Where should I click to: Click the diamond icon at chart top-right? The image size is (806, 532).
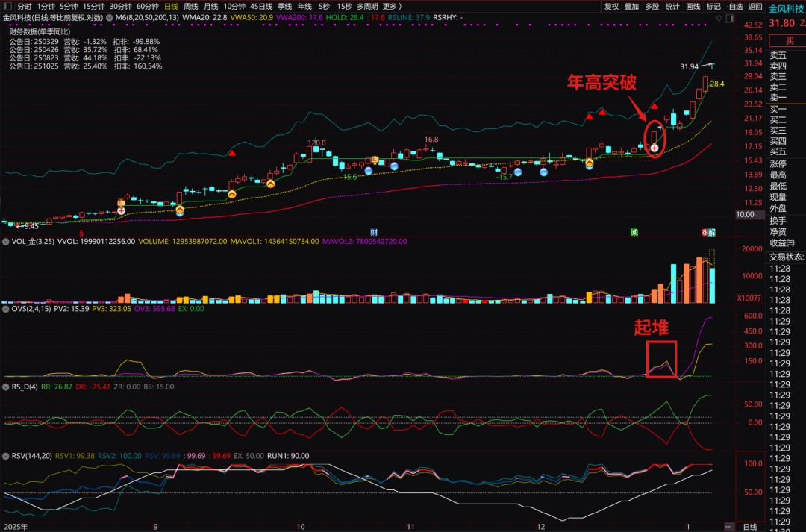point(719,18)
